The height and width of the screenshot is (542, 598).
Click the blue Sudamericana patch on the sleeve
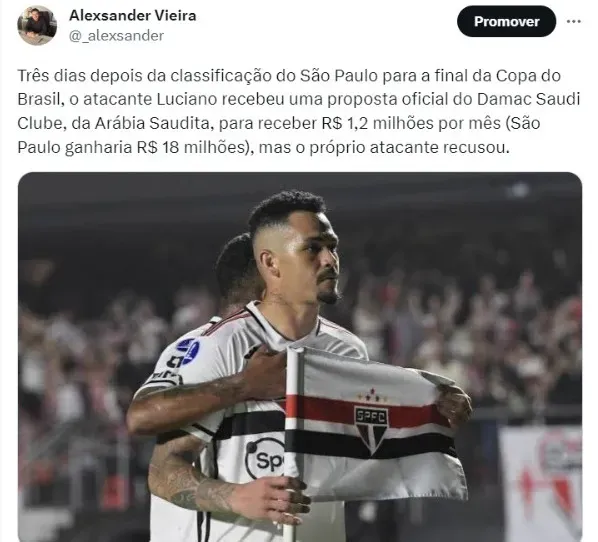188,350
